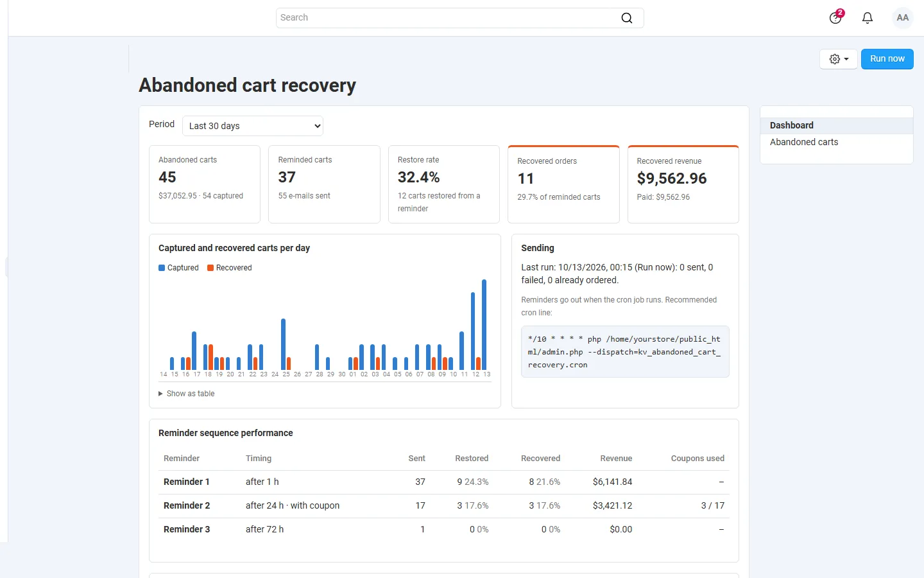Image resolution: width=924 pixels, height=578 pixels.
Task: Click Recovered revenue $9,562.96
Action: (x=672, y=179)
